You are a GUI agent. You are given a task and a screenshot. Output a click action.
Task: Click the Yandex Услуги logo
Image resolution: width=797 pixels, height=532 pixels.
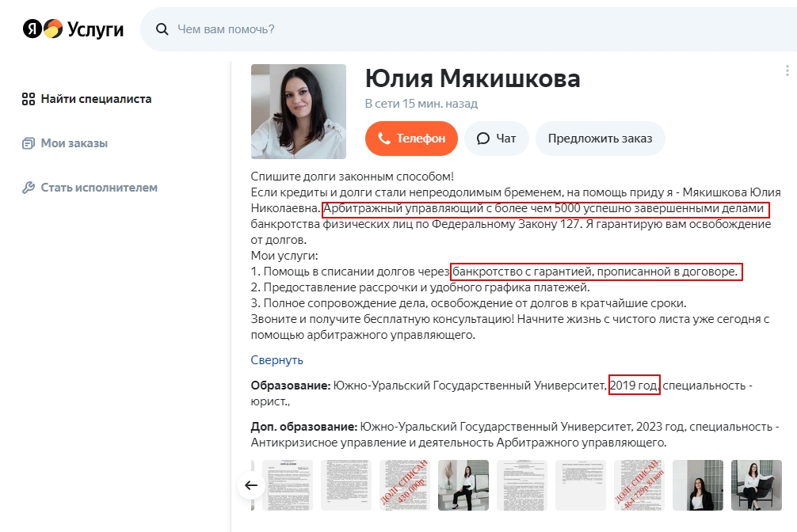click(73, 29)
